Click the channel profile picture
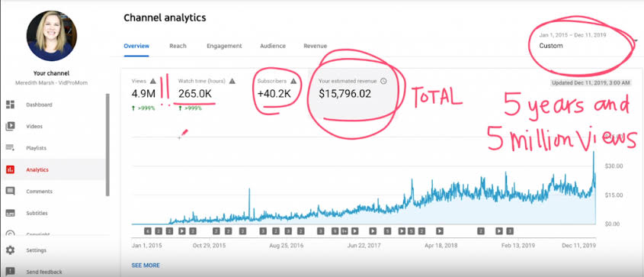Screen dimensions: 644x277 (x=51, y=36)
